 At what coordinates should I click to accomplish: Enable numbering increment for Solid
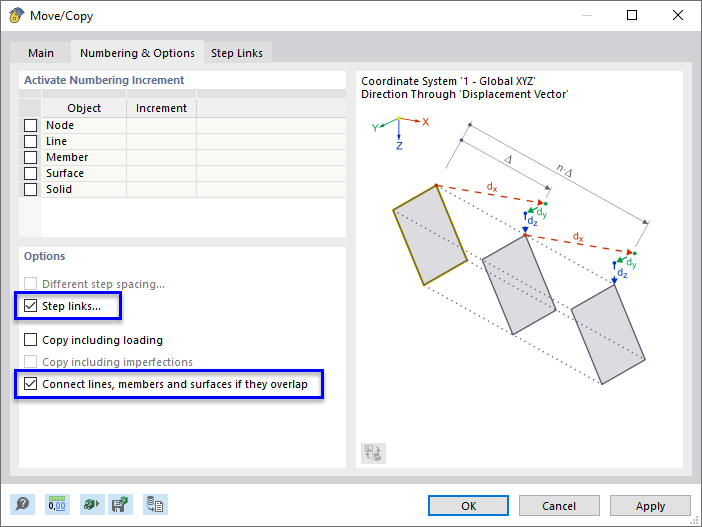(x=30, y=189)
